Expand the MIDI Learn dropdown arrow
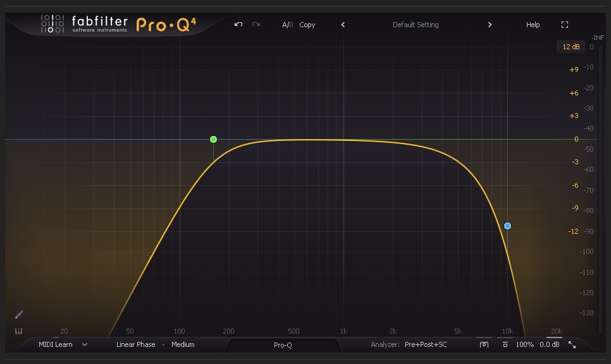 tap(85, 344)
